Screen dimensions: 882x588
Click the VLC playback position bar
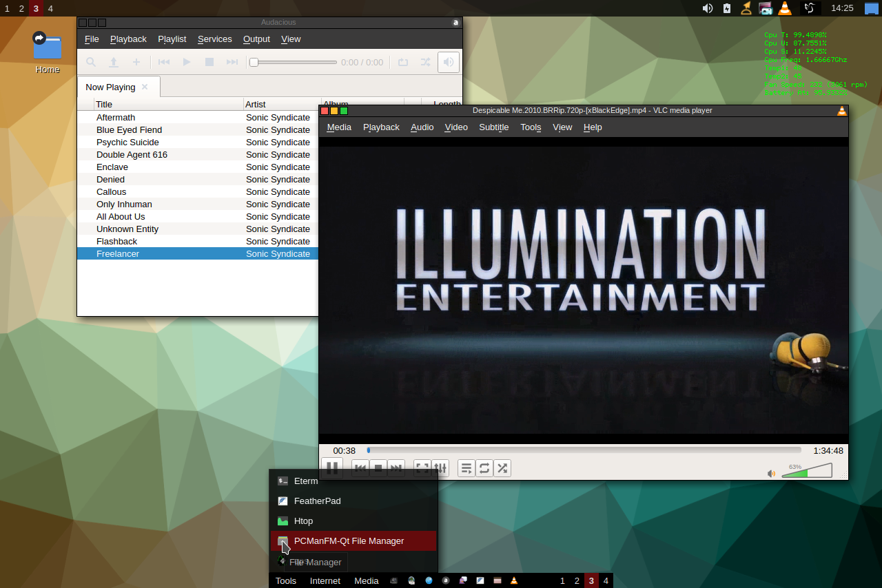click(584, 450)
